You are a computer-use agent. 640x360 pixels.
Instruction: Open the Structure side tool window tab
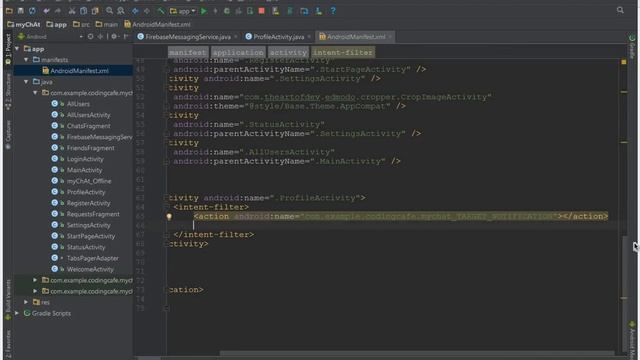[8, 91]
